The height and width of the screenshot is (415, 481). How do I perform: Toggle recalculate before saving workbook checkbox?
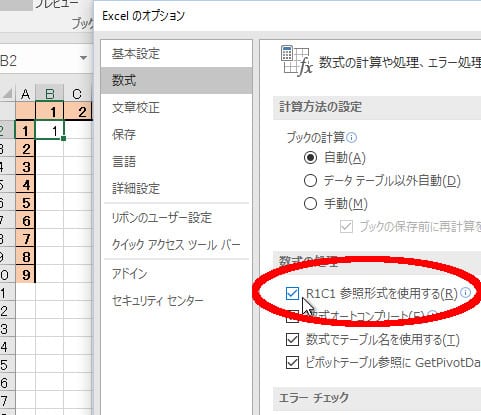point(346,227)
